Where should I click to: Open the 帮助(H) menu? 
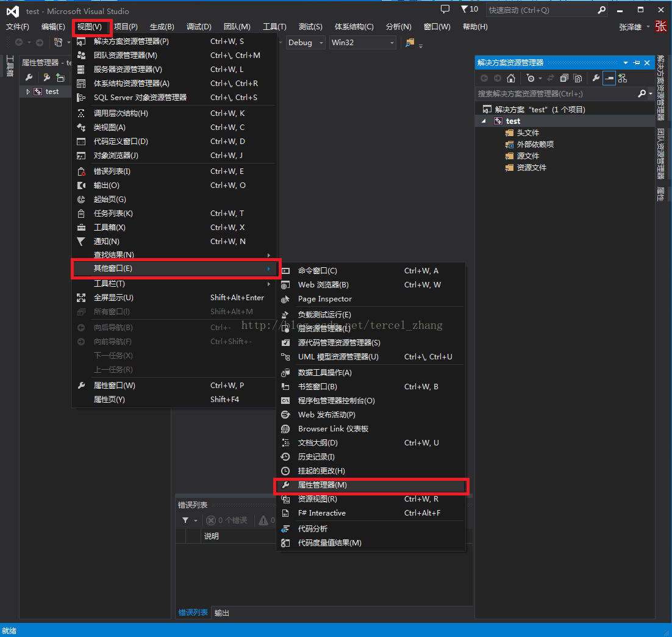475,27
